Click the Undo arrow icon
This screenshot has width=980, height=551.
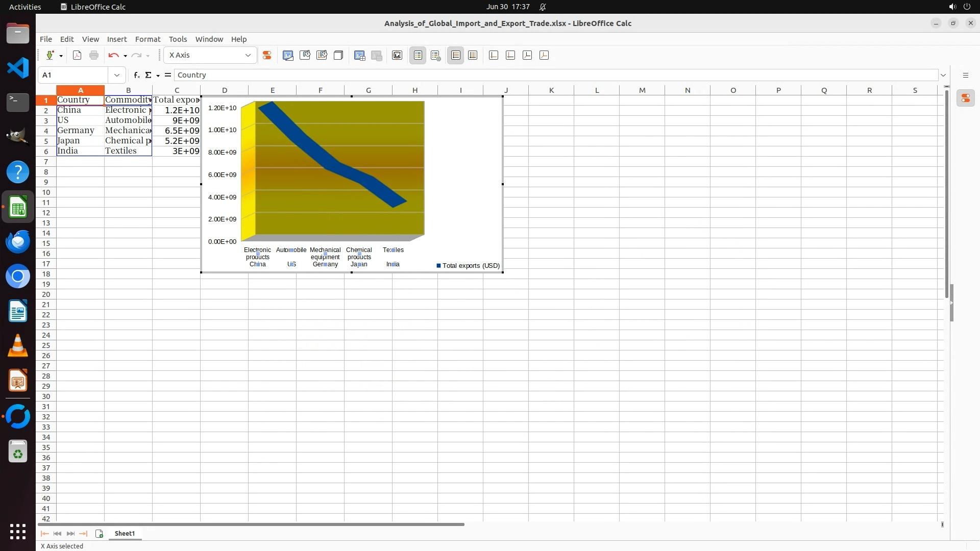[113, 55]
